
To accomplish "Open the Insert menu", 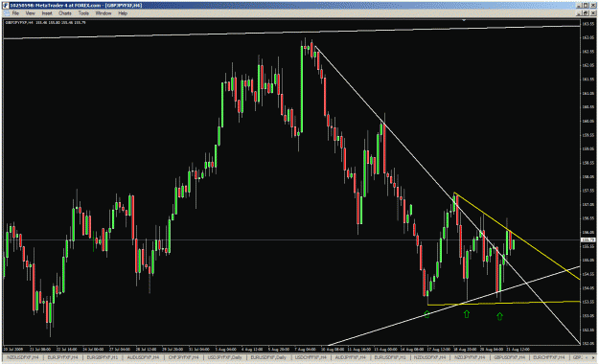I will click(x=47, y=13).
